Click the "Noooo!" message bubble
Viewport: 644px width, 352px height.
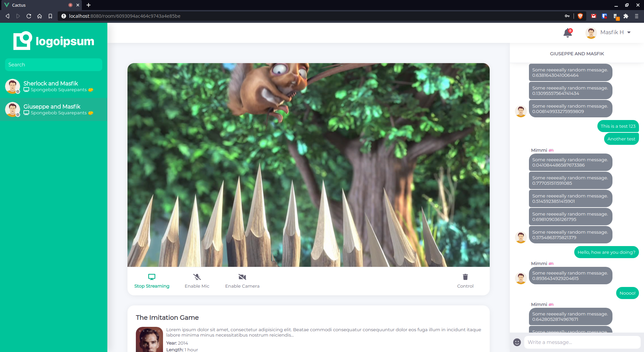[627, 293]
